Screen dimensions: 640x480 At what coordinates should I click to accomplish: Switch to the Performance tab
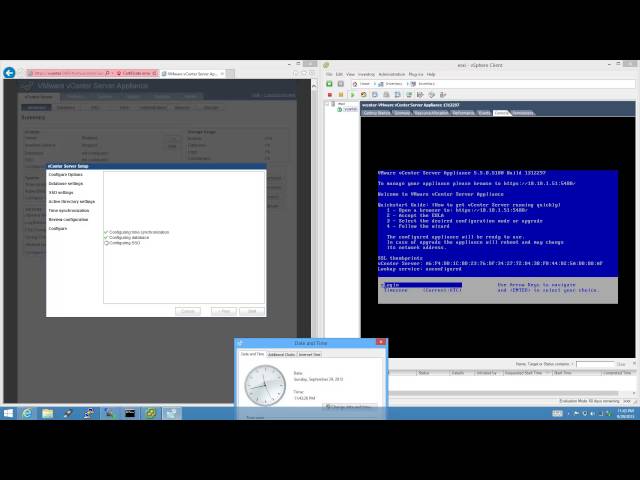pyautogui.click(x=463, y=113)
